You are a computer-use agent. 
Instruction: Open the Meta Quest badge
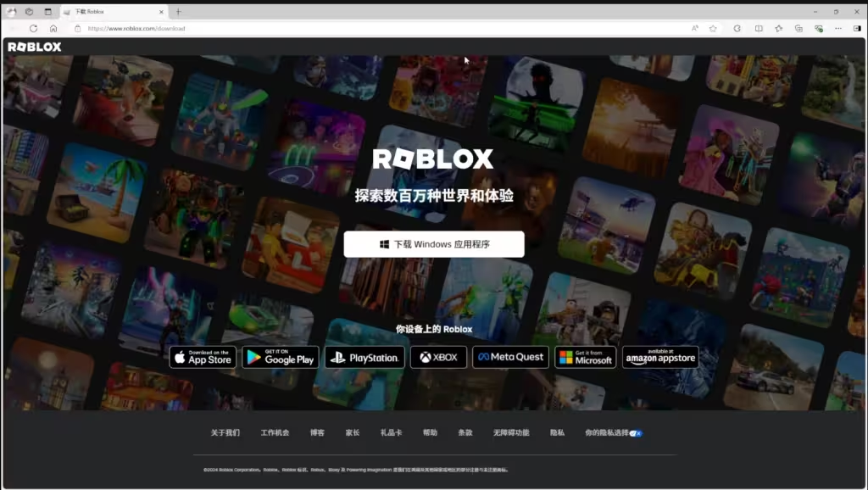[510, 357]
